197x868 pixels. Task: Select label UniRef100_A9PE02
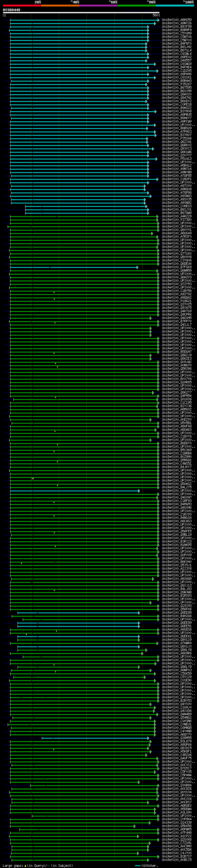pyautogui.click(x=177, y=57)
